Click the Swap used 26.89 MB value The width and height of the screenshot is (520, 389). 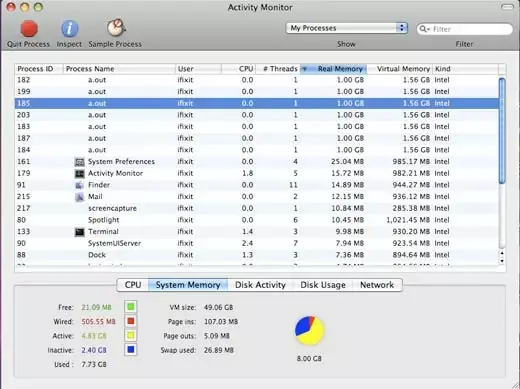click(x=219, y=350)
